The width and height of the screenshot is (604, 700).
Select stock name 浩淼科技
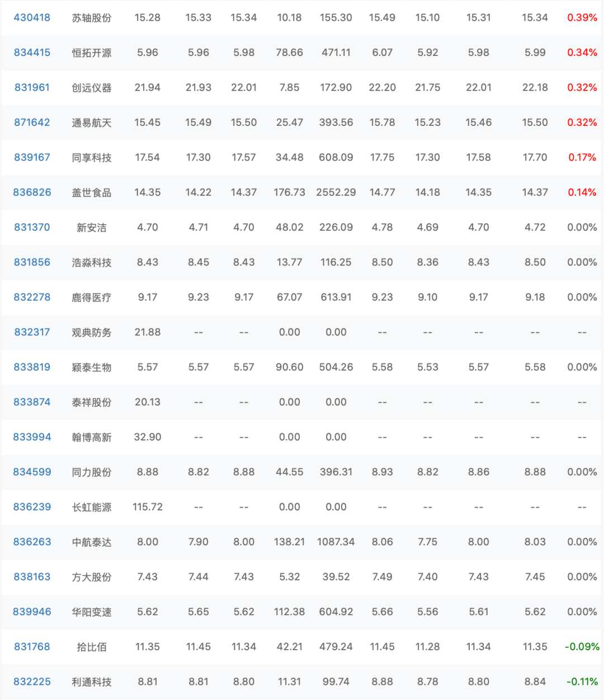coord(92,262)
